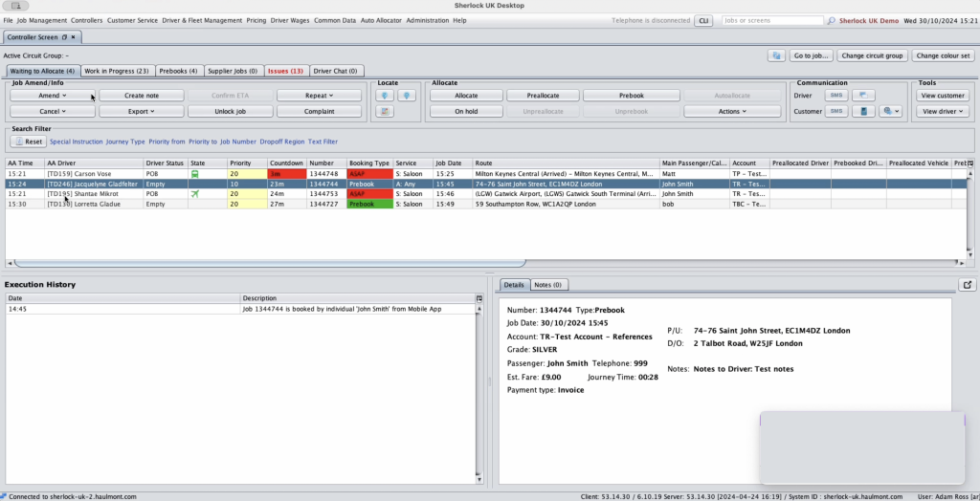This screenshot has height=501, width=980.
Task: Send an SMS to the driver
Action: pyautogui.click(x=836, y=96)
